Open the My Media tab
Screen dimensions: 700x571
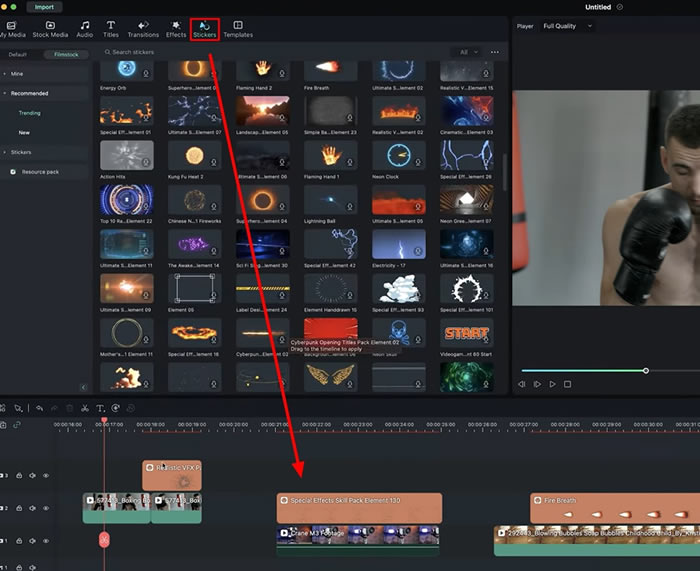point(12,29)
